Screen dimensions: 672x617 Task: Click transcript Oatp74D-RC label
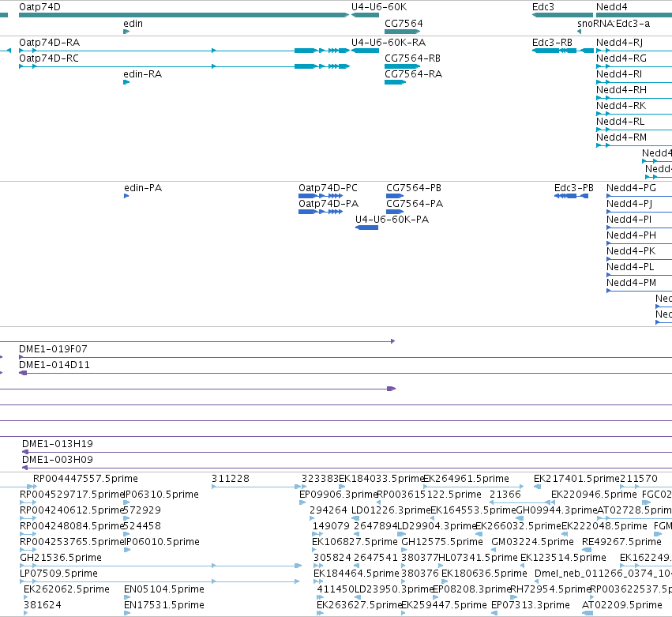[x=49, y=58]
